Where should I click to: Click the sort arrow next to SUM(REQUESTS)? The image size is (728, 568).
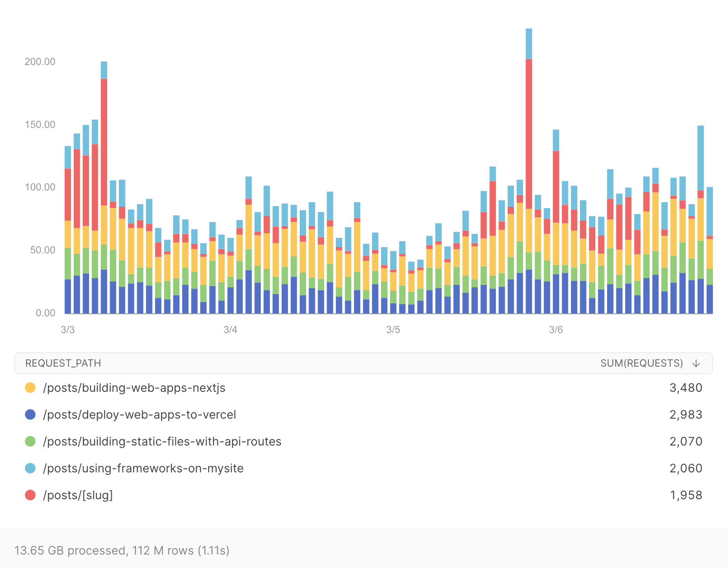696,363
